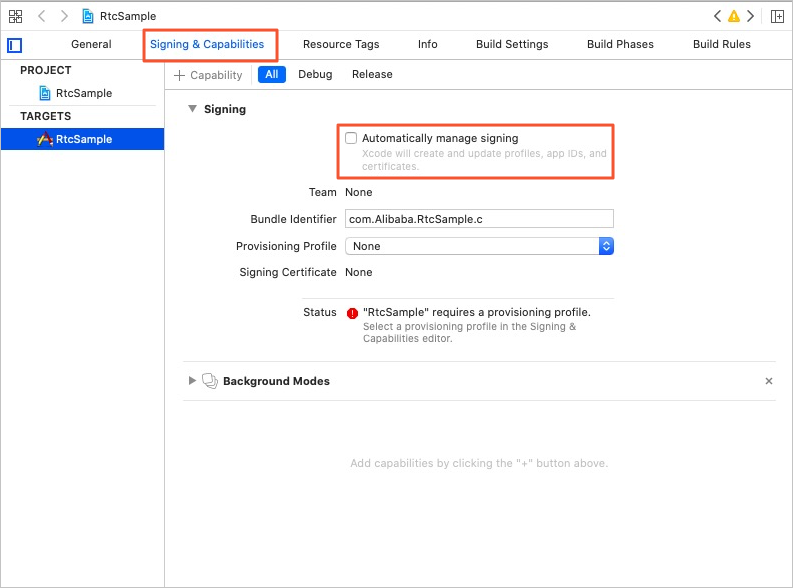Go back with the left arrow
793x588 pixels.
point(42,16)
